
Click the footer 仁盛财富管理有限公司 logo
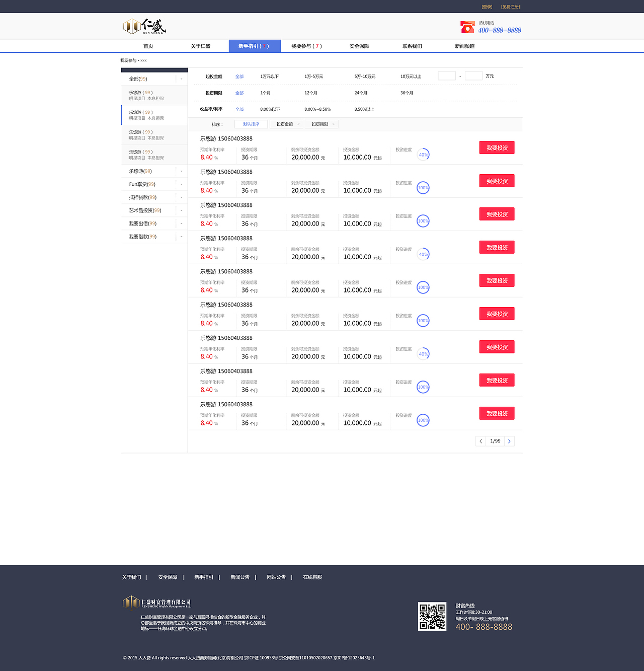point(157,602)
